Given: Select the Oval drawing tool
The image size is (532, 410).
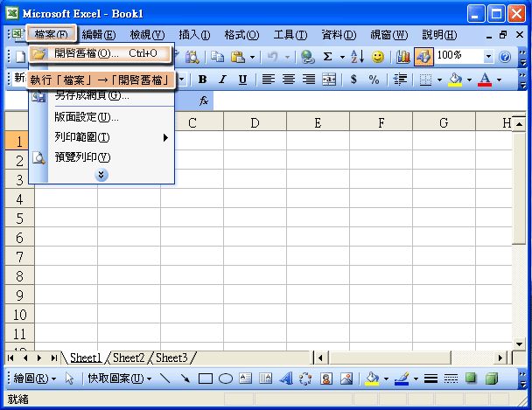Looking at the screenshot, I should coord(226,379).
